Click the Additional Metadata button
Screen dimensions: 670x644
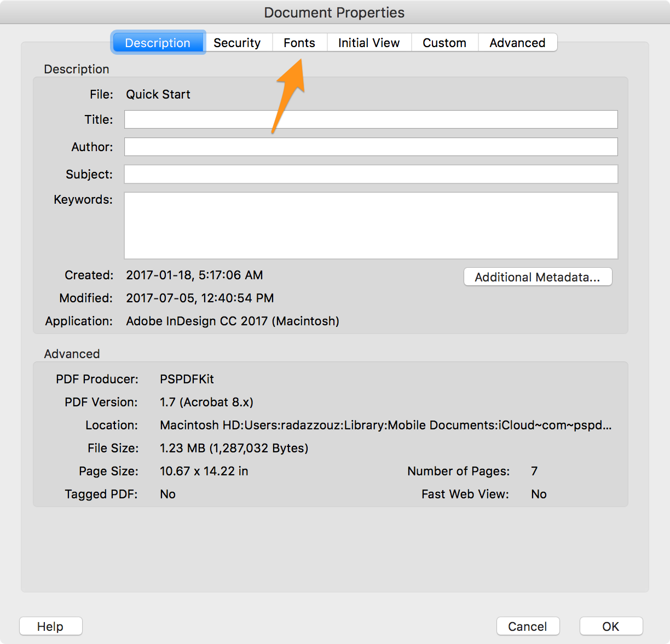[x=538, y=277]
